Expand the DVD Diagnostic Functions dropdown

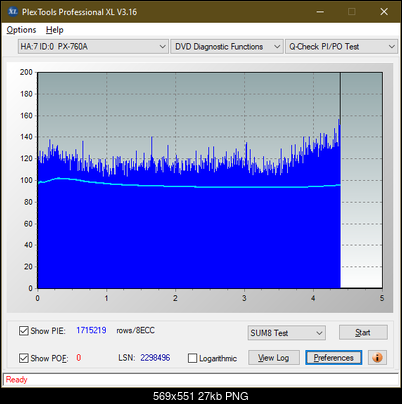point(227,47)
